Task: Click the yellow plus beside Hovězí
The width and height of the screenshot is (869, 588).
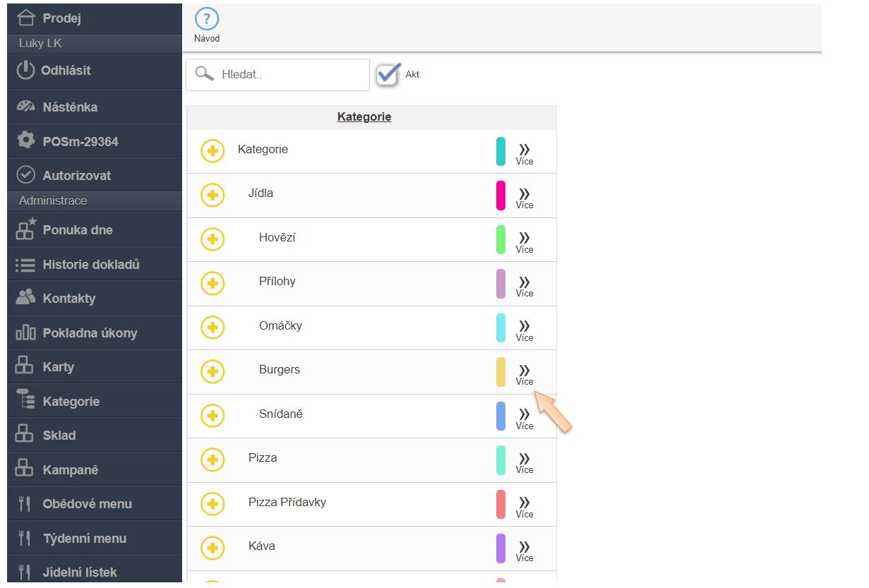Action: pos(212,239)
